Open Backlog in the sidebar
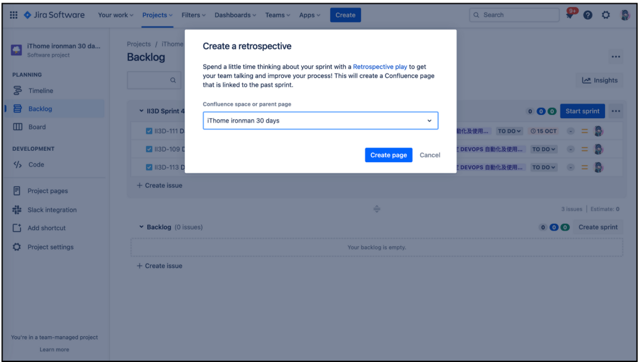 54,109
